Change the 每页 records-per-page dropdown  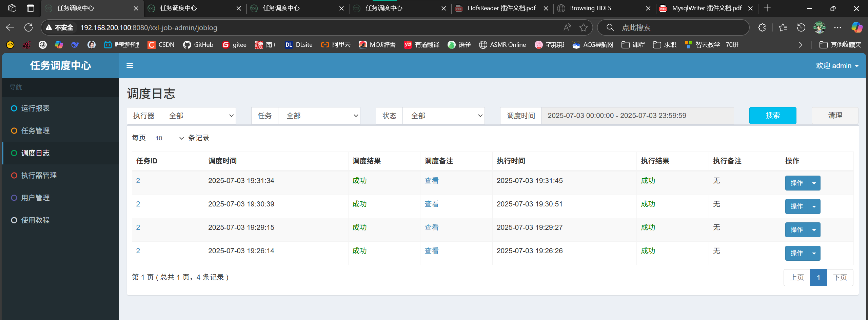(167, 138)
